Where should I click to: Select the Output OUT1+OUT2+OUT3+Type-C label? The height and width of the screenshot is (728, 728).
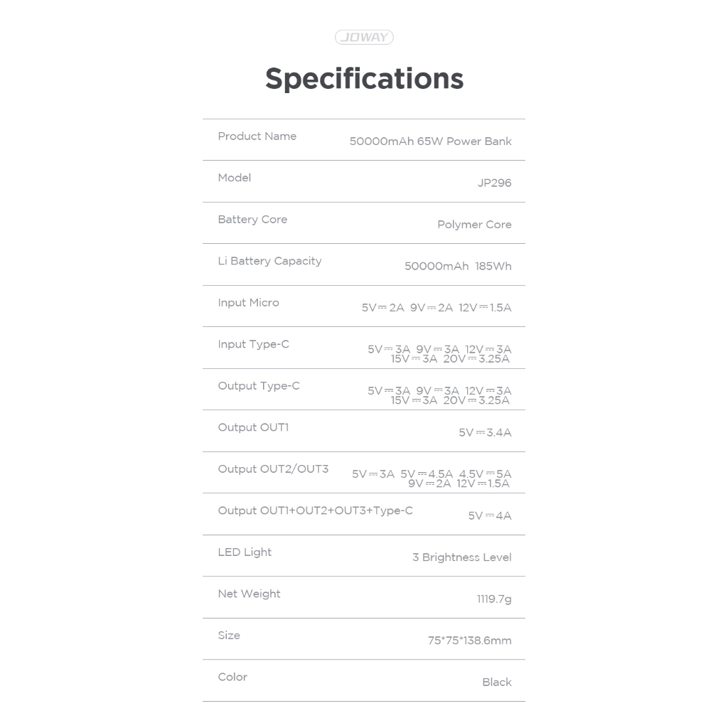[x=315, y=510]
